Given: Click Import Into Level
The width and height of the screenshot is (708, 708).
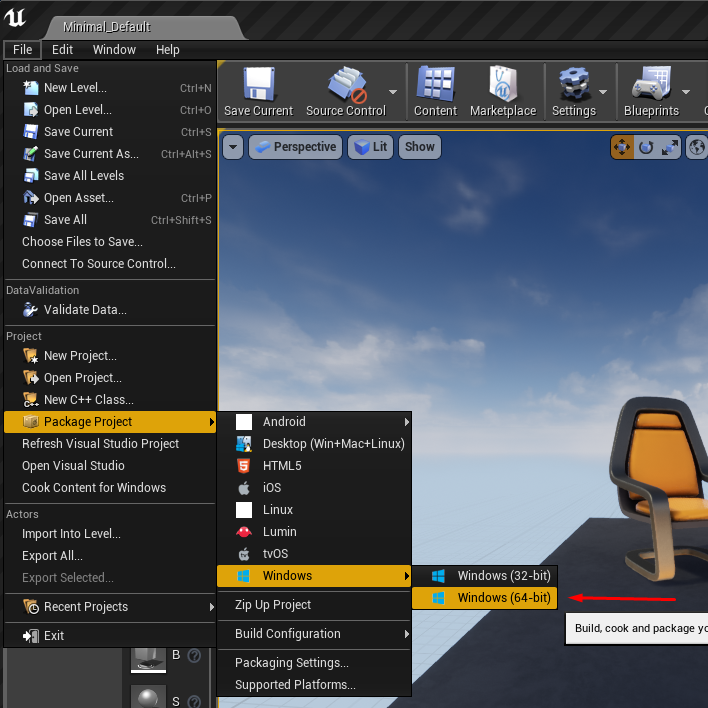Looking at the screenshot, I should (110, 534).
